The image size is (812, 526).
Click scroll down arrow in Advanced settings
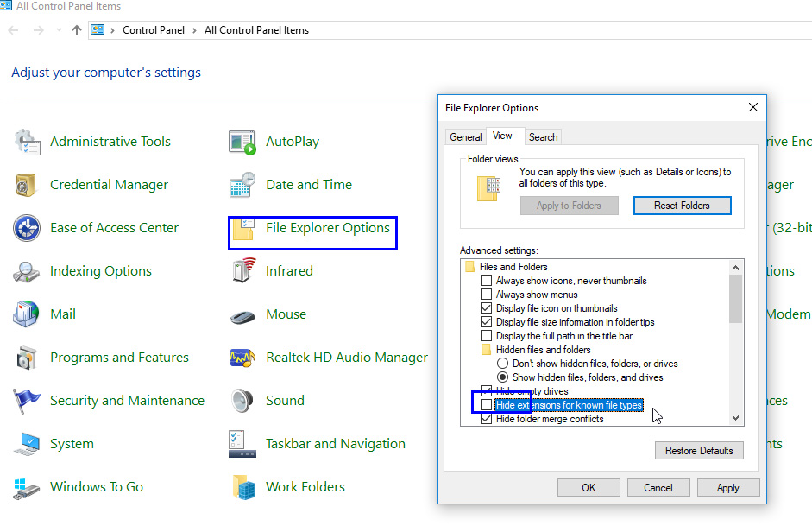(735, 418)
